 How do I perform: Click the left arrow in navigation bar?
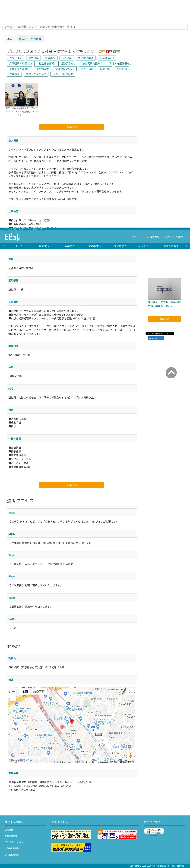pyautogui.click(x=3, y=246)
